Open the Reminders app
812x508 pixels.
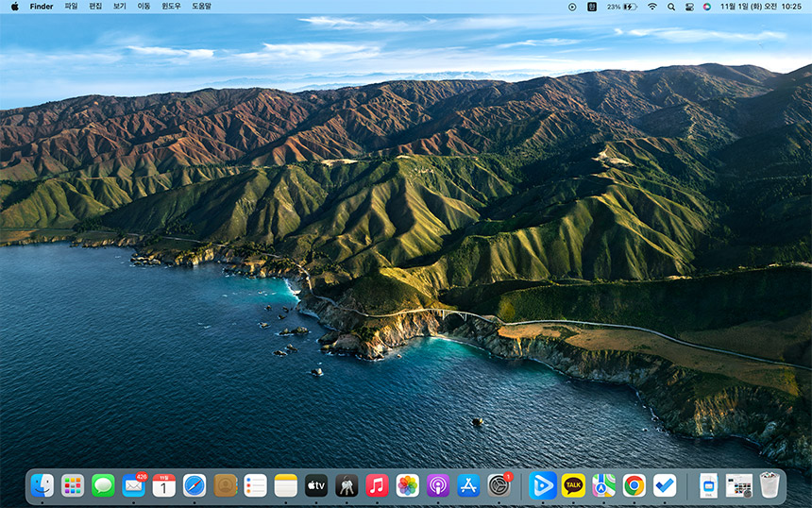255,485
